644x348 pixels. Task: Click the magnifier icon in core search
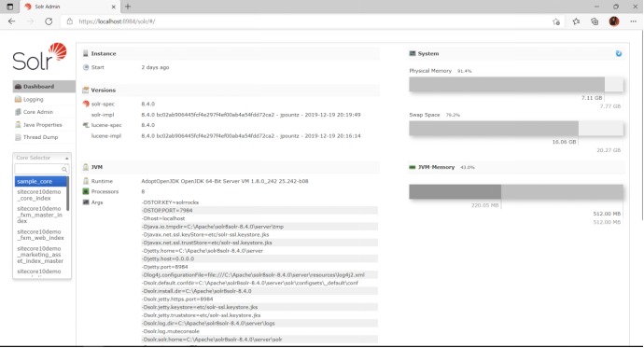[64, 169]
